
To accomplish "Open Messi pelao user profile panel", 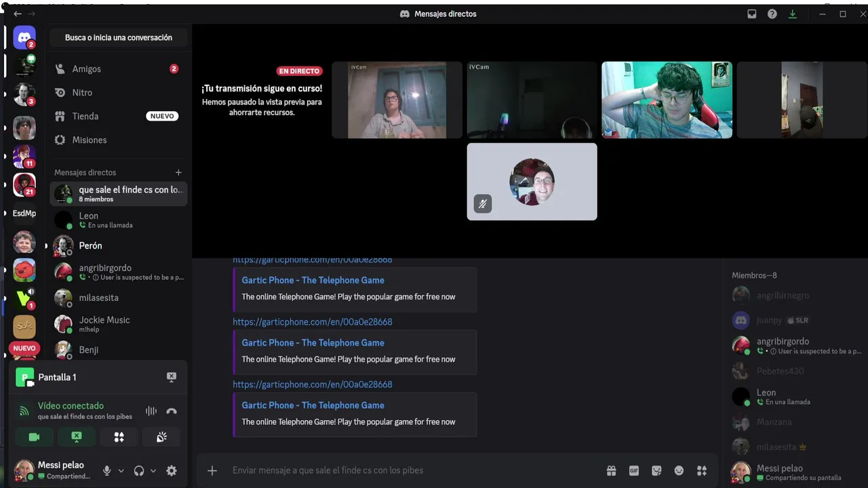I will point(53,470).
